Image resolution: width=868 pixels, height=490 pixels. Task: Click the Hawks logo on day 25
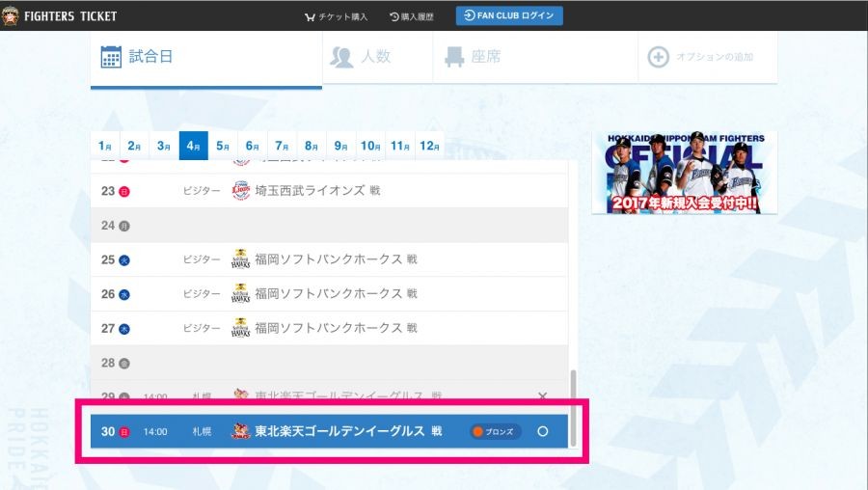[241, 259]
